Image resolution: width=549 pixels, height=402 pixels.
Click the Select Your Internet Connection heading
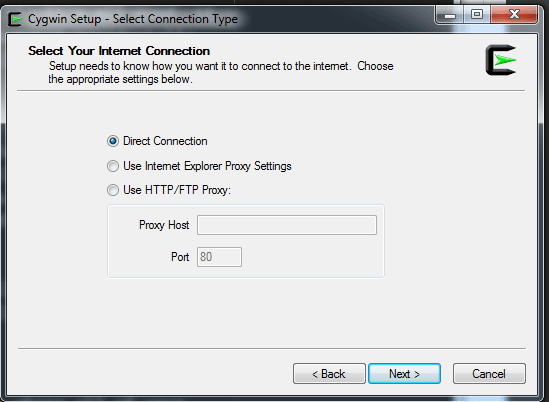(119, 51)
